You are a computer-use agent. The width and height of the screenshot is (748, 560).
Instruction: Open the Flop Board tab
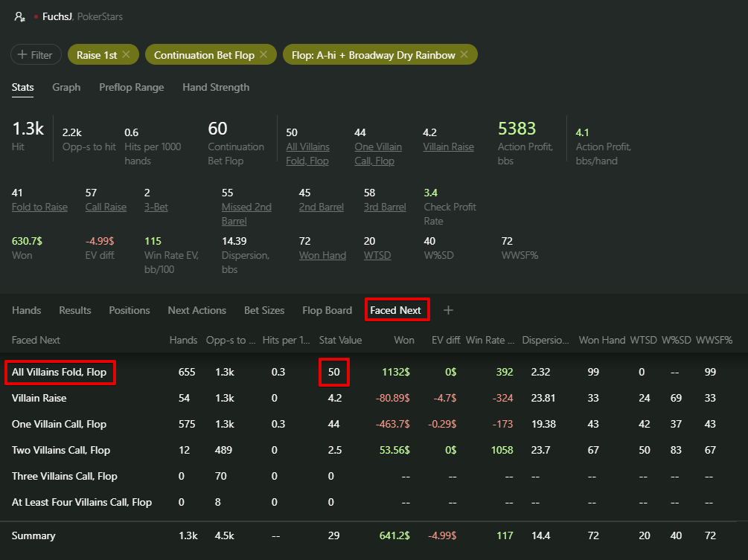point(327,310)
